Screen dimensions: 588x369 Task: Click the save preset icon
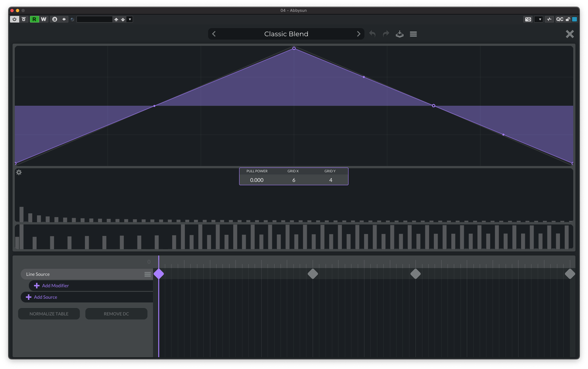tap(400, 34)
